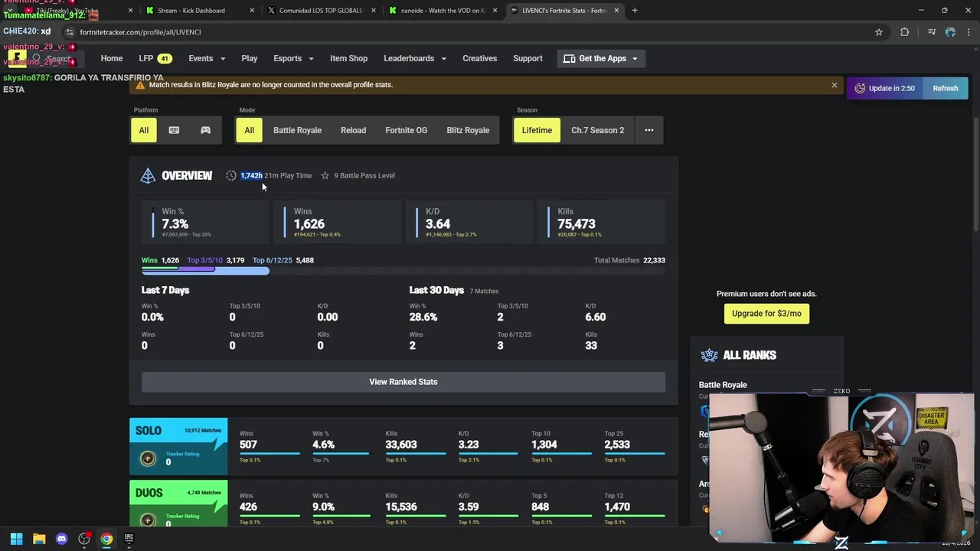Screen dimensions: 980x551
Task: Open File Explorer from the taskbar
Action: (x=39, y=539)
